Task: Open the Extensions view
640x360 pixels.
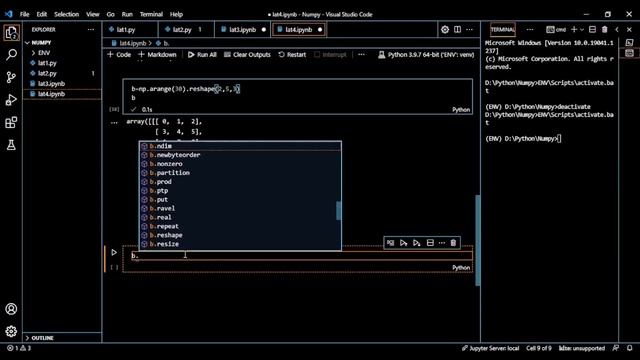Action: (x=11, y=122)
